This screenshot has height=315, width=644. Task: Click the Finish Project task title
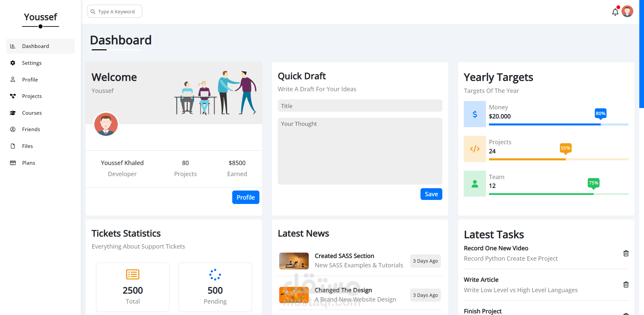click(483, 311)
